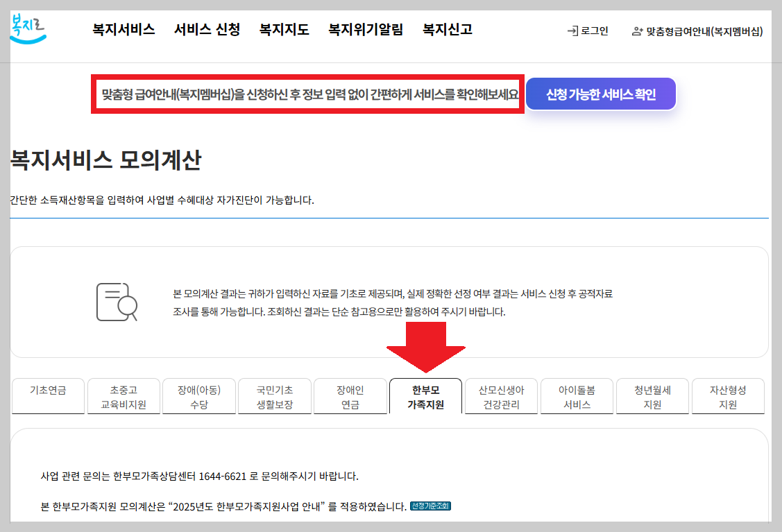Click the line mentioning 2025년도 한부모가족지원사업 안내
Image resolution: width=782 pixels, height=532 pixels.
tap(223, 506)
